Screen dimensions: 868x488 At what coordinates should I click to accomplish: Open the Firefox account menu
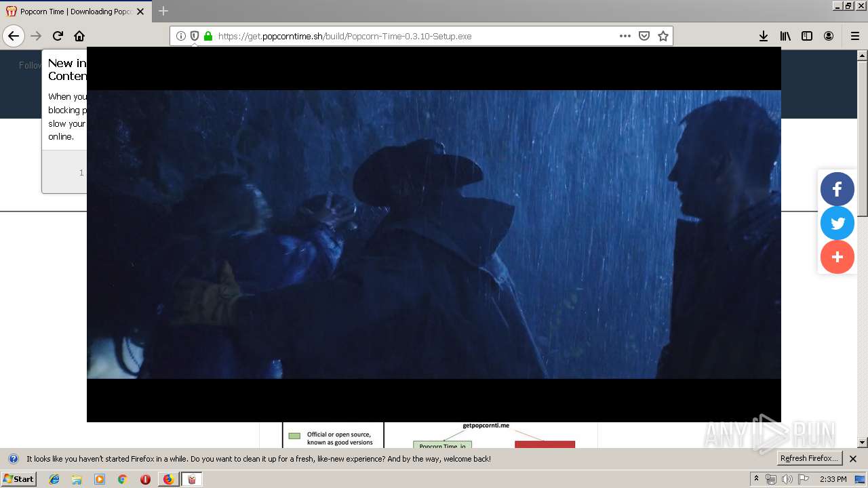(x=829, y=36)
